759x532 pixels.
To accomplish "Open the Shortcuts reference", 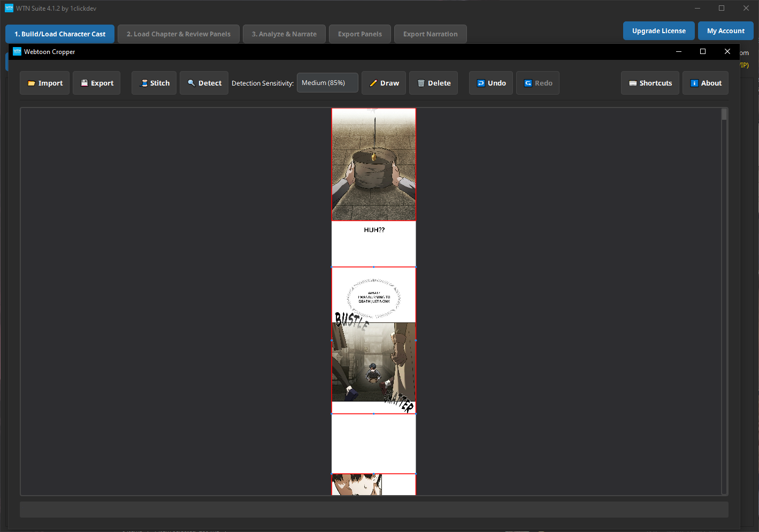I will (x=650, y=83).
